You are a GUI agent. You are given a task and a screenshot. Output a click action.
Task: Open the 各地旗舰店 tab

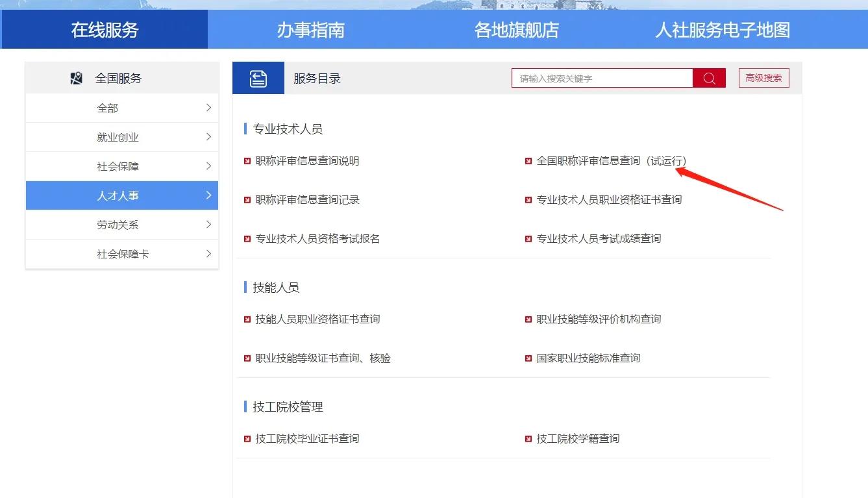click(516, 29)
